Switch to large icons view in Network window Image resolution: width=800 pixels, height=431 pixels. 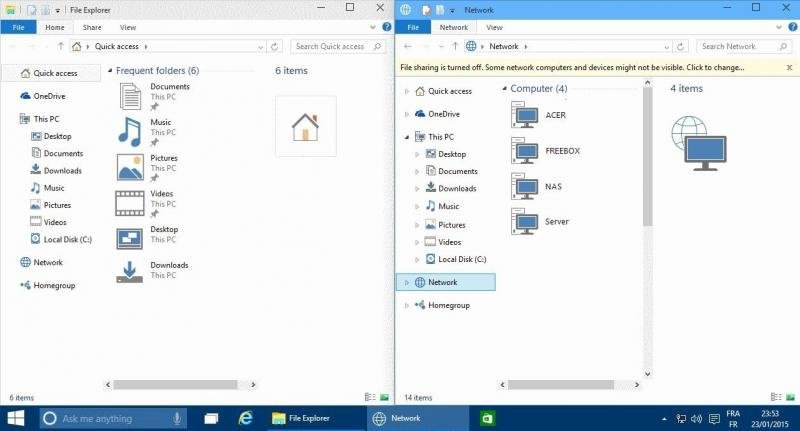coord(790,397)
